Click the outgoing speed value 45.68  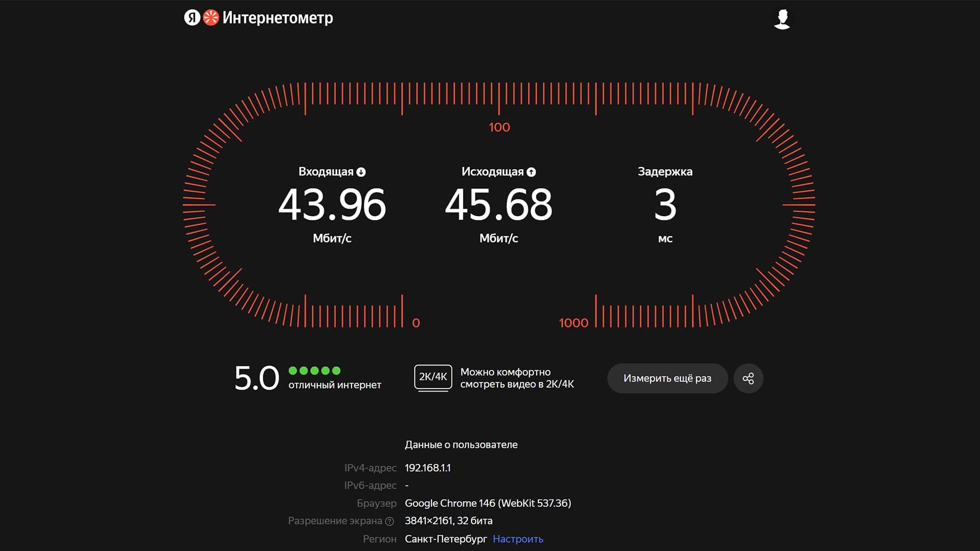(x=499, y=205)
